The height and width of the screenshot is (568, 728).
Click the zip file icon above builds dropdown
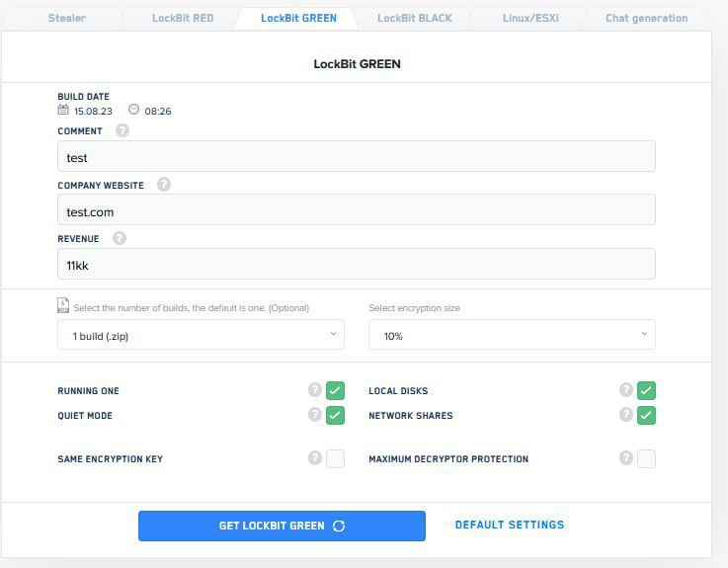click(x=63, y=305)
